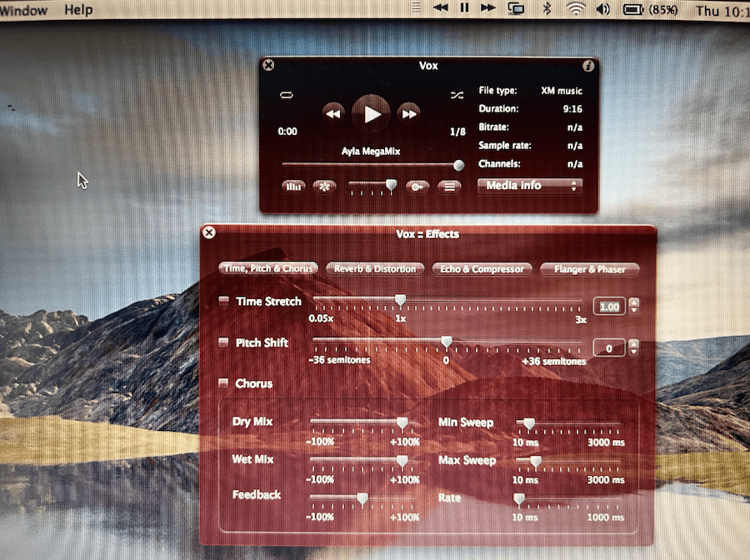Click the Pitch Shift slider handle
750x560 pixels.
pyautogui.click(x=447, y=342)
